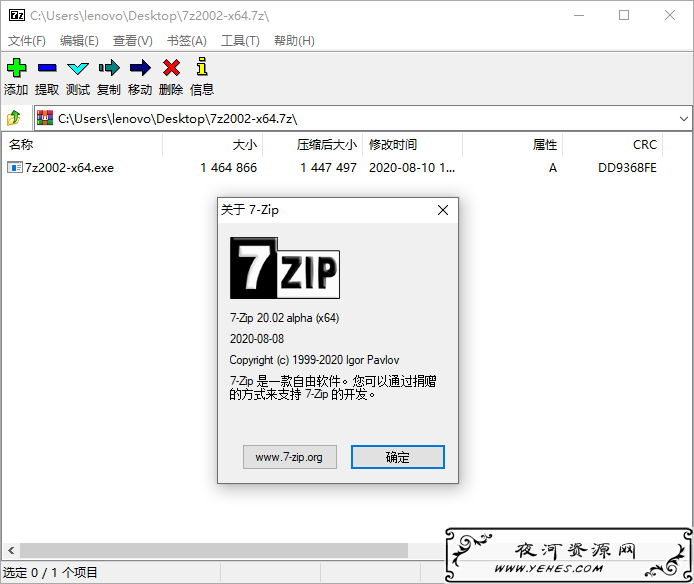The height and width of the screenshot is (584, 694).
Task: Sort by Attributes (属性) column header
Action: tap(513, 144)
